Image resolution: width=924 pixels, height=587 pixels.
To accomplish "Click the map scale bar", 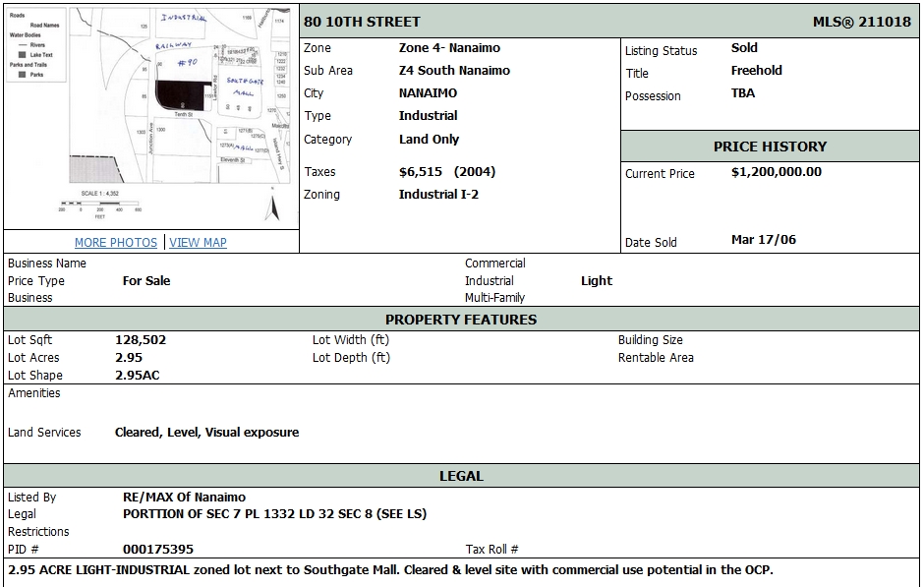I will click(99, 204).
